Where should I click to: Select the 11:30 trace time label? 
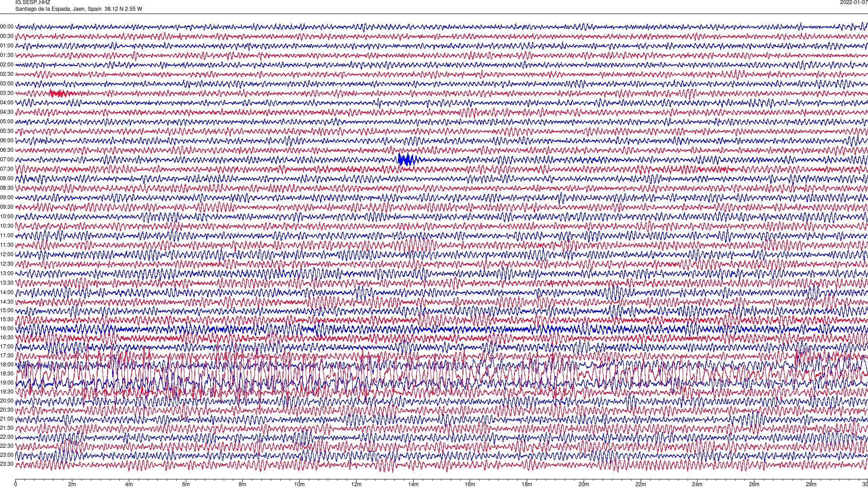coord(7,245)
